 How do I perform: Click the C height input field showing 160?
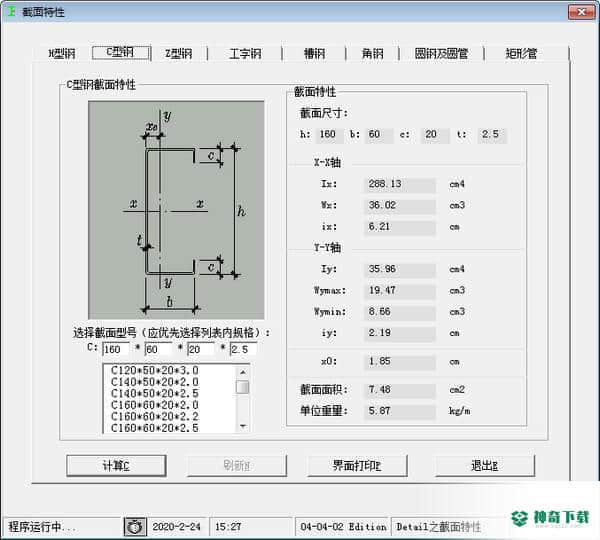tap(116, 349)
